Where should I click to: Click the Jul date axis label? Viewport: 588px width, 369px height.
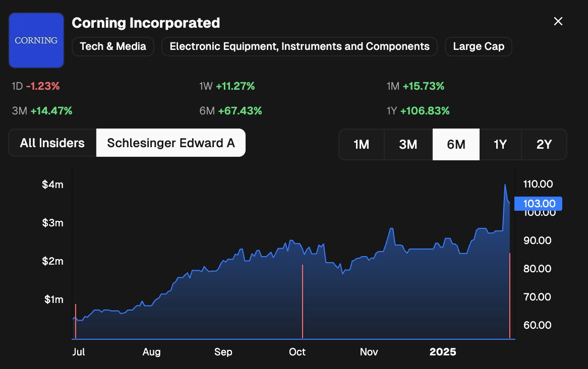79,352
